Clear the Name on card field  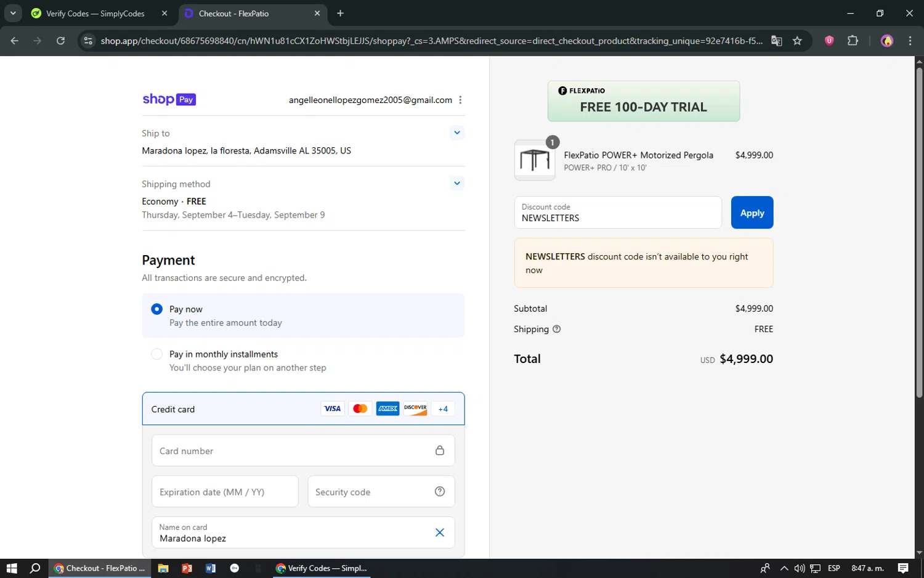[x=440, y=532]
